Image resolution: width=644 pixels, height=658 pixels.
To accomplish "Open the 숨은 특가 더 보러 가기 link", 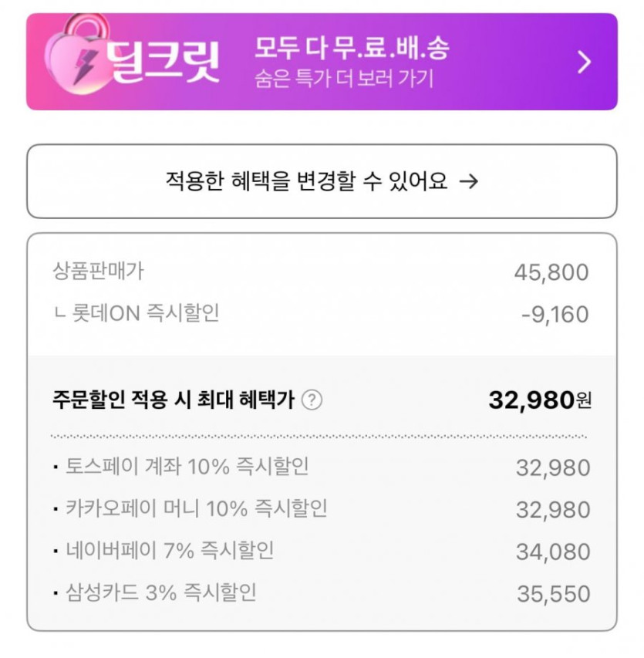I will pos(344,79).
